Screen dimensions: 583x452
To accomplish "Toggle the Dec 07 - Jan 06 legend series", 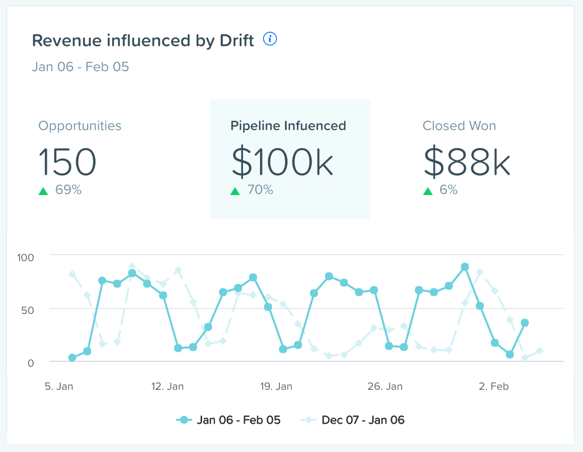I will [x=353, y=420].
